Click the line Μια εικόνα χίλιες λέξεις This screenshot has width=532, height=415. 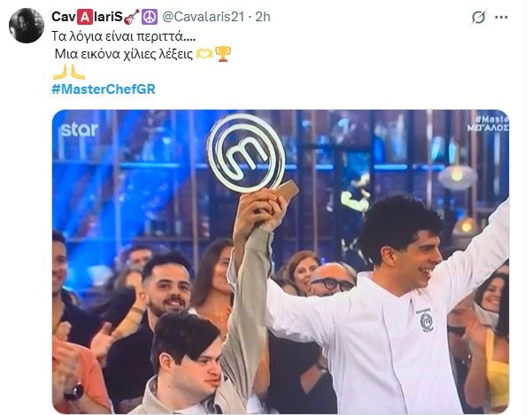[x=124, y=54]
